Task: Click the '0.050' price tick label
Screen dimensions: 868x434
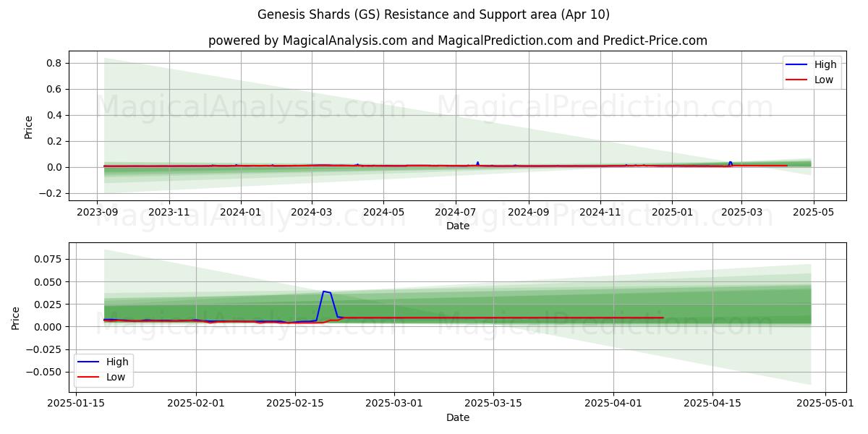Action: 49,282
